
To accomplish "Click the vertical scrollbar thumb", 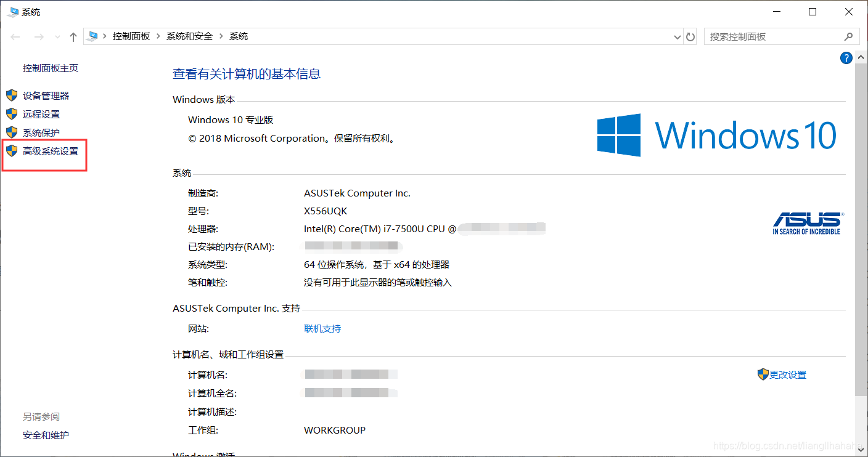I will [x=862, y=230].
